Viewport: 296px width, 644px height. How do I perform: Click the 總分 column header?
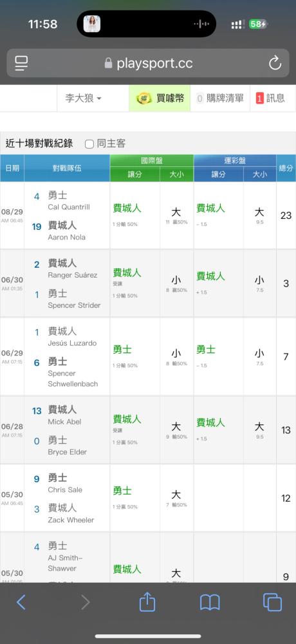[286, 168]
